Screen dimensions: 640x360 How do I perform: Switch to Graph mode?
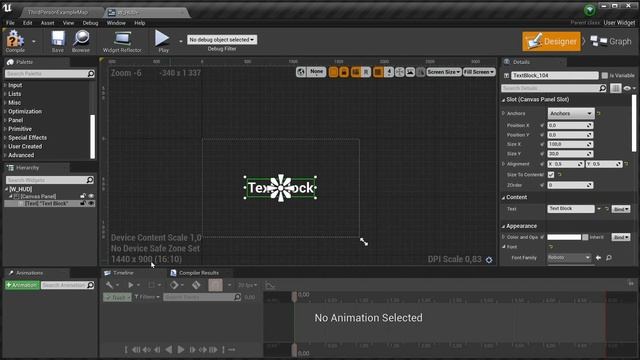[611, 41]
